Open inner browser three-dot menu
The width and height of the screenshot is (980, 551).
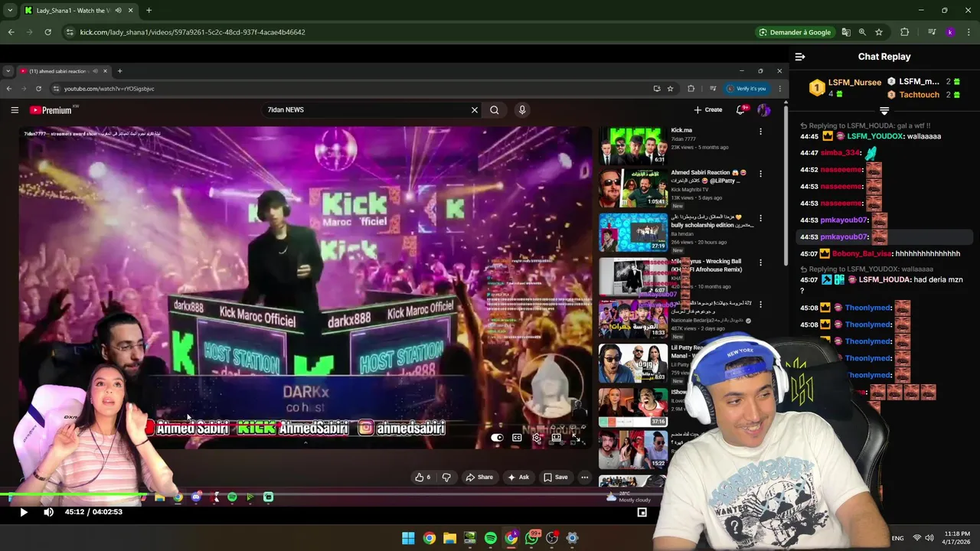pos(779,89)
